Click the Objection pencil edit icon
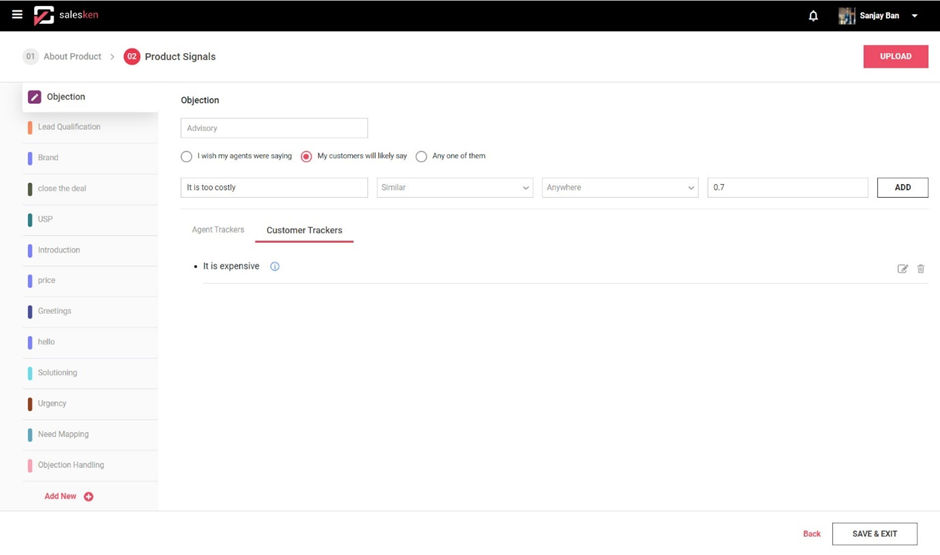Image resolution: width=940 pixels, height=555 pixels. click(x=35, y=96)
